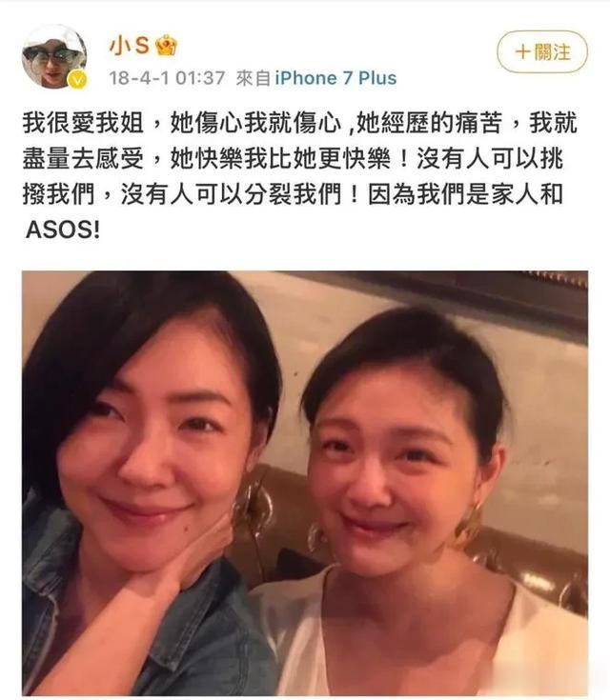The height and width of the screenshot is (700, 610).
Task: Click the ASOS! text ending the post
Action: 63,230
